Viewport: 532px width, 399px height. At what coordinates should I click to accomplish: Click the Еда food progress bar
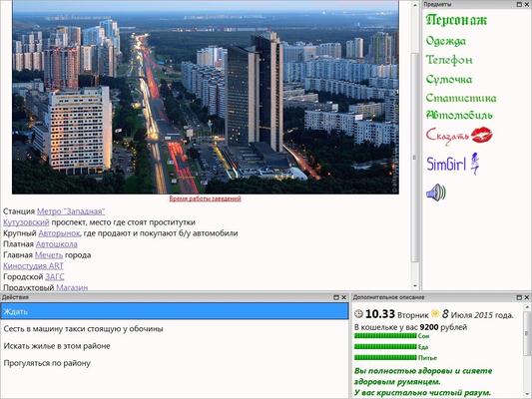pos(385,346)
